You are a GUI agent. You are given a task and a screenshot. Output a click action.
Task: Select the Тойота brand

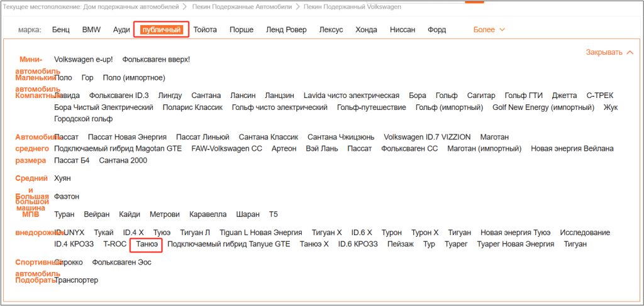pyautogui.click(x=205, y=30)
